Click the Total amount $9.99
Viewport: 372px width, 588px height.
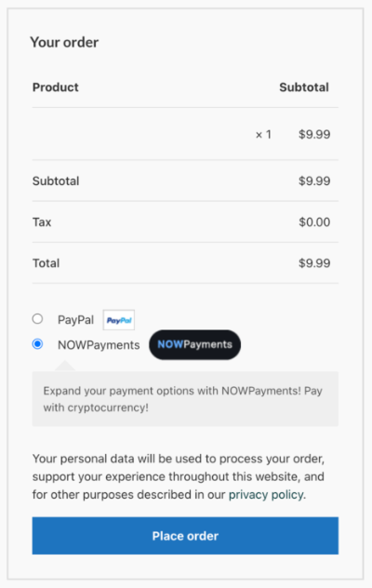point(314,263)
